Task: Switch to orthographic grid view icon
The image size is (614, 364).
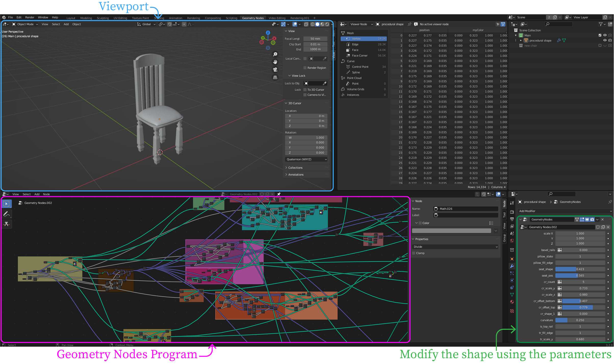Action: (x=275, y=77)
